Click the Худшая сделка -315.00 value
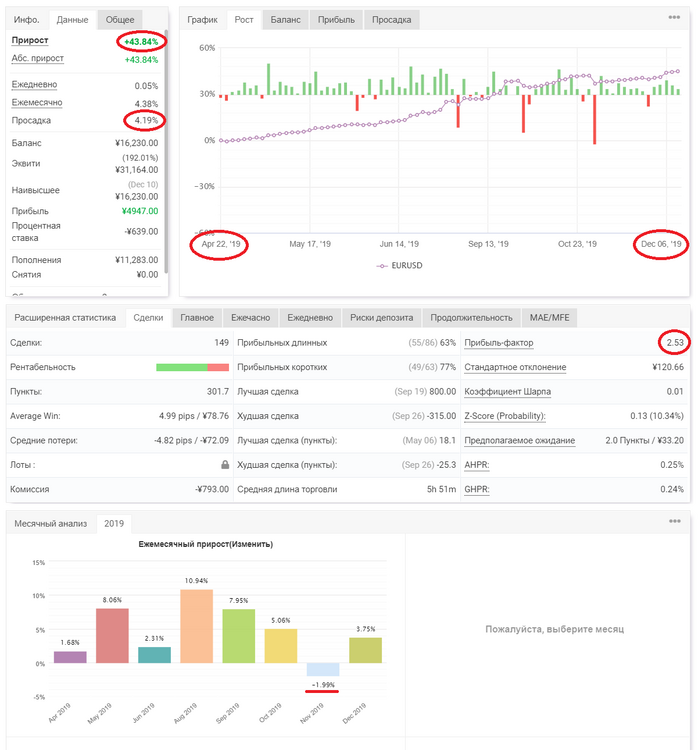Image resolution: width=698 pixels, height=750 pixels. click(442, 416)
